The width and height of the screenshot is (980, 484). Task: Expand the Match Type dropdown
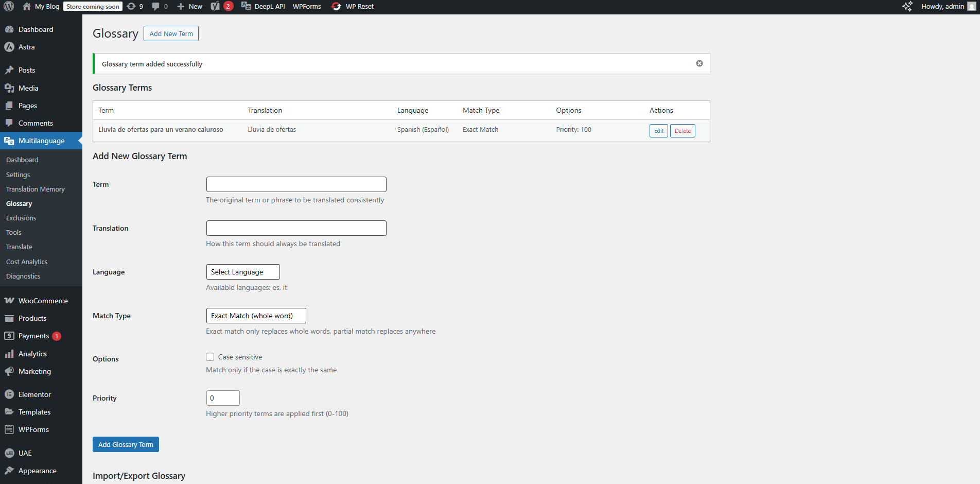(256, 316)
